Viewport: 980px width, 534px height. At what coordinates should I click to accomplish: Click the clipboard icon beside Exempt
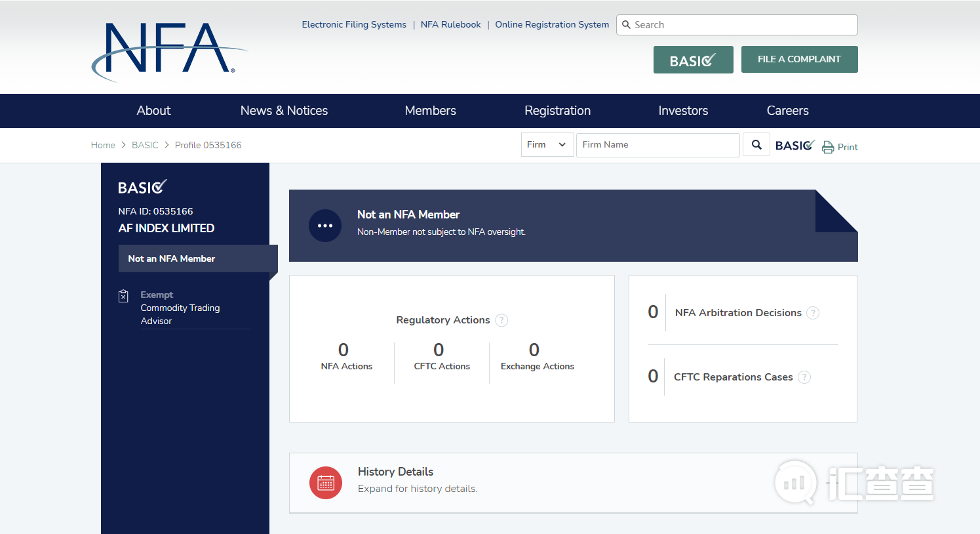point(123,296)
